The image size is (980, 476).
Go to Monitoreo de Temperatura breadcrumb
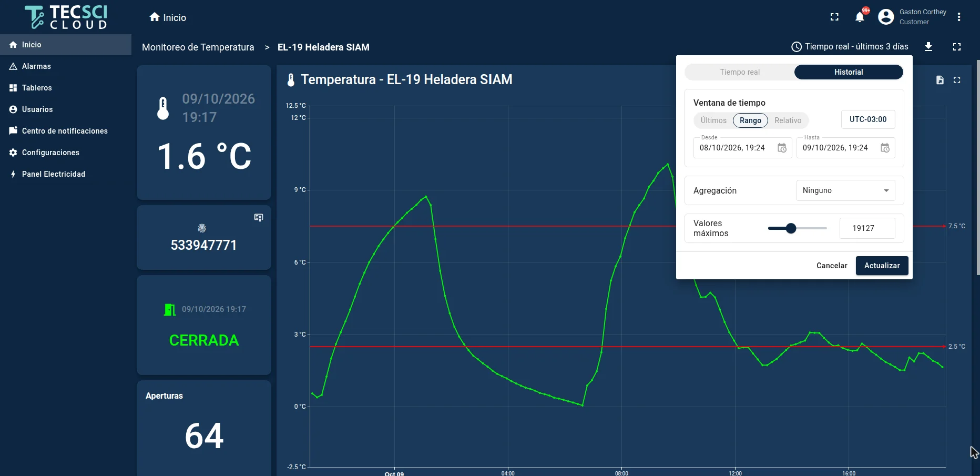click(x=198, y=47)
